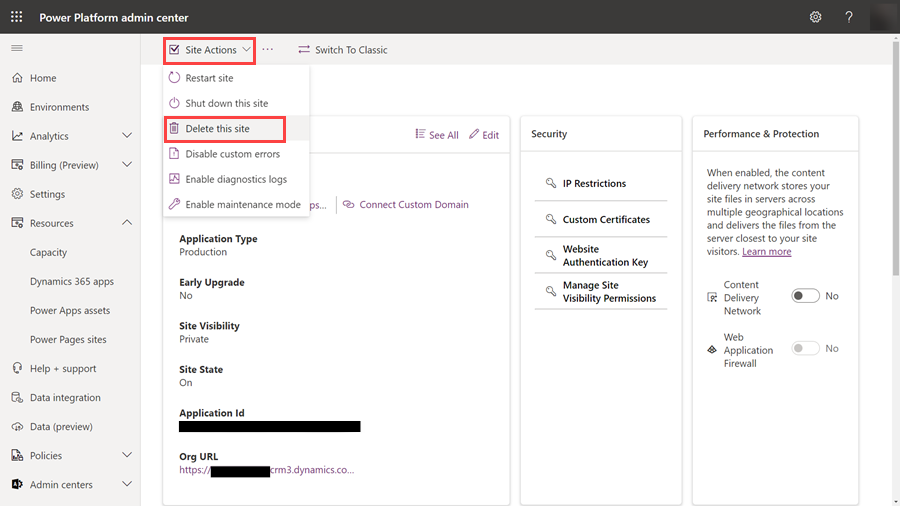The image size is (900, 506).
Task: Click the Analytics chart icon
Action: click(17, 136)
